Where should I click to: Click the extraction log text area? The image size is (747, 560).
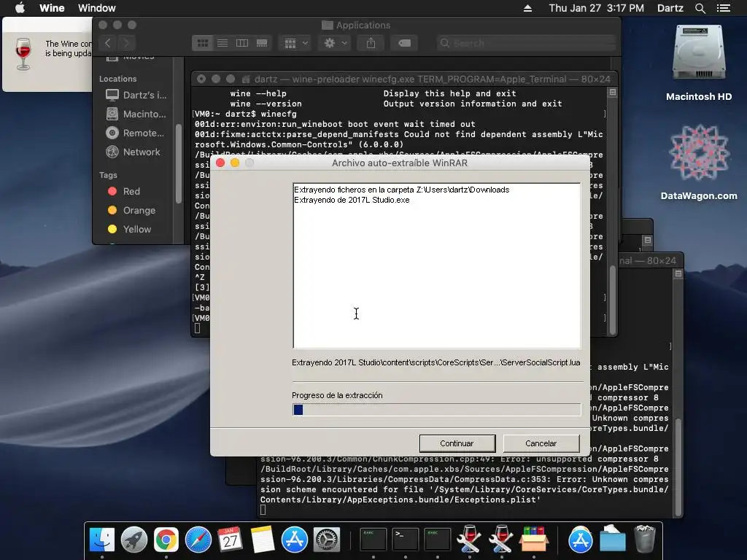pyautogui.click(x=436, y=265)
